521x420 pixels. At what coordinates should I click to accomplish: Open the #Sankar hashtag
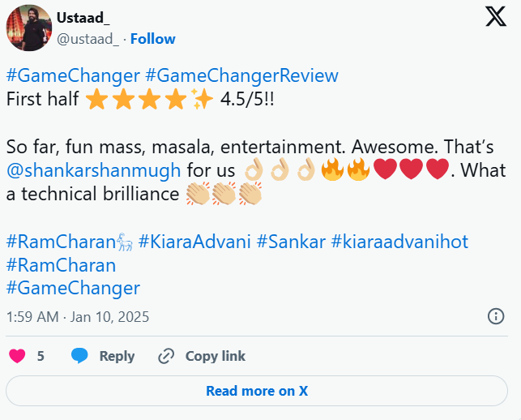(x=293, y=242)
